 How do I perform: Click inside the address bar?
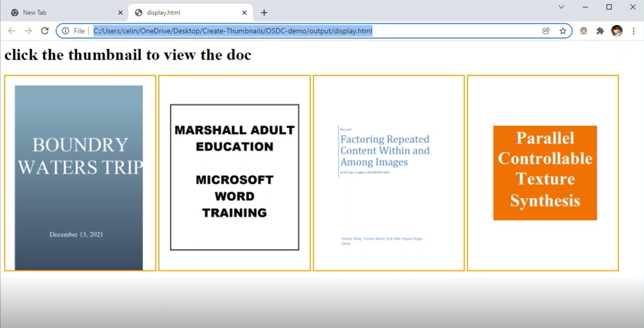click(276, 31)
